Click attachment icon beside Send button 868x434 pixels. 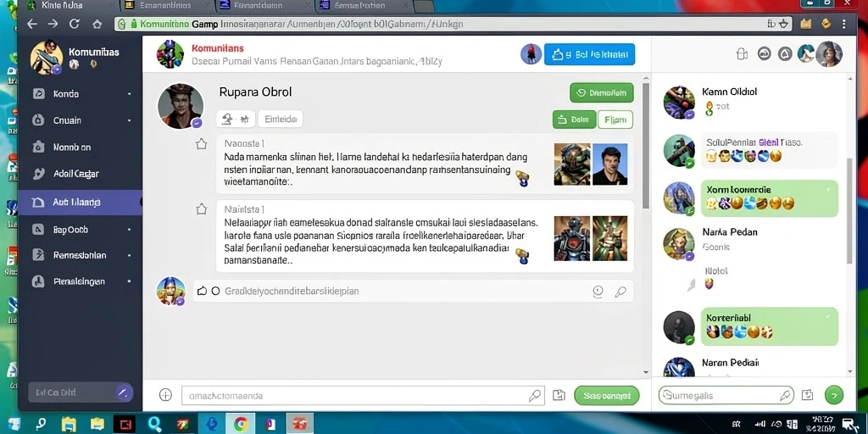559,395
